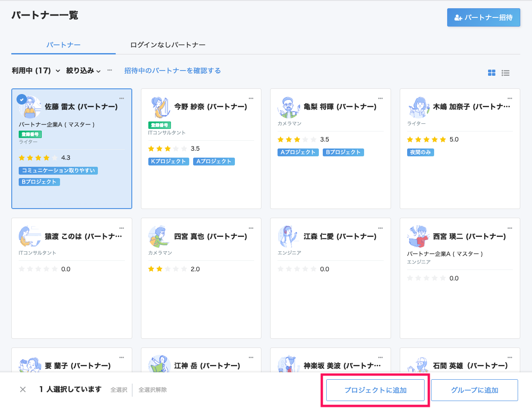532x408 pixels.
Task: Open the 江神 岳 (パートナー) name
Action: (x=207, y=366)
